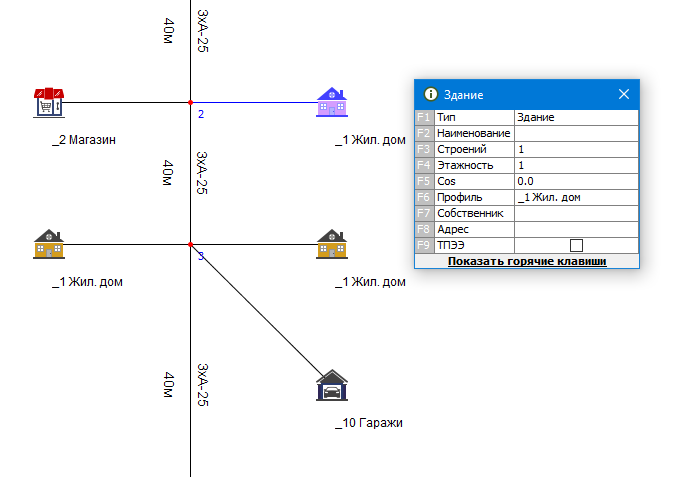Click the F2 hotkey cell
Screen dimensions: 686x477
tap(424, 133)
